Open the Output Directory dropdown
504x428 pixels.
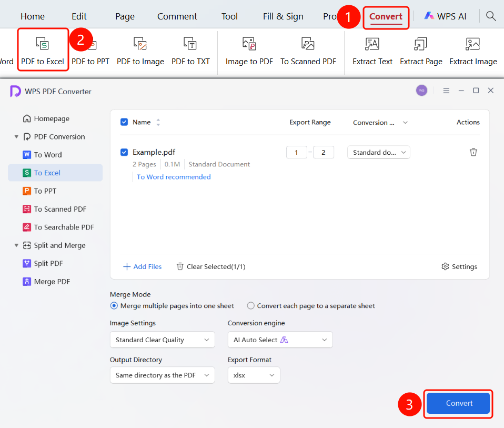[x=163, y=375]
